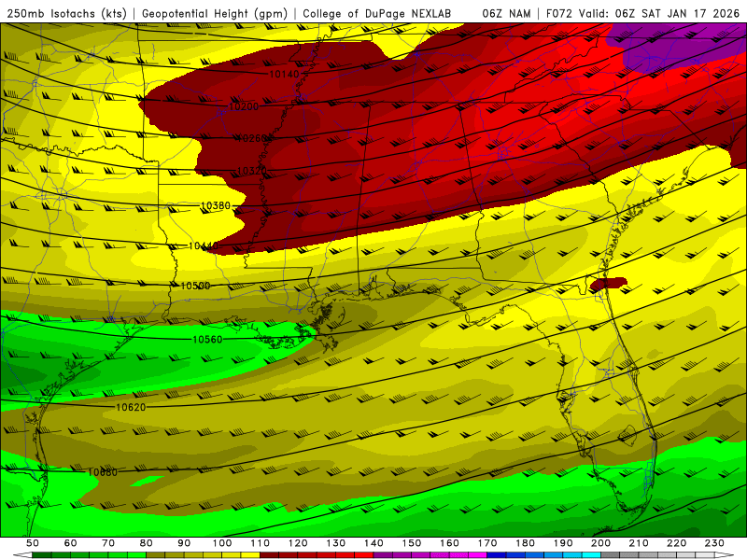This screenshot has height=560, width=747.
Task: Click the 10620 contour label
Action: coord(131,408)
